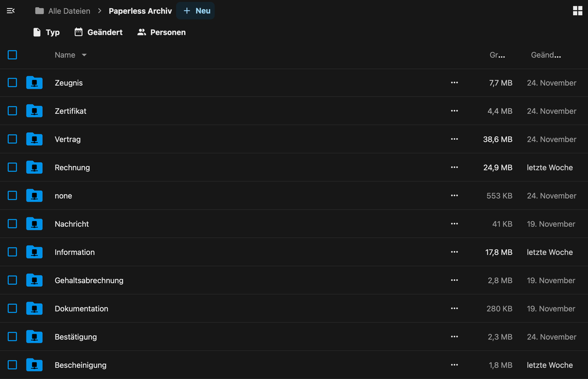The image size is (588, 379).
Task: Click the Dokumentation folder icon
Action: [x=34, y=308]
